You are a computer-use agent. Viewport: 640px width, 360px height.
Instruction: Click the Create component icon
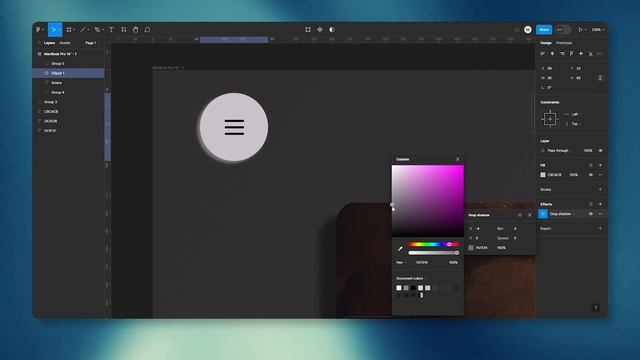coord(320,29)
